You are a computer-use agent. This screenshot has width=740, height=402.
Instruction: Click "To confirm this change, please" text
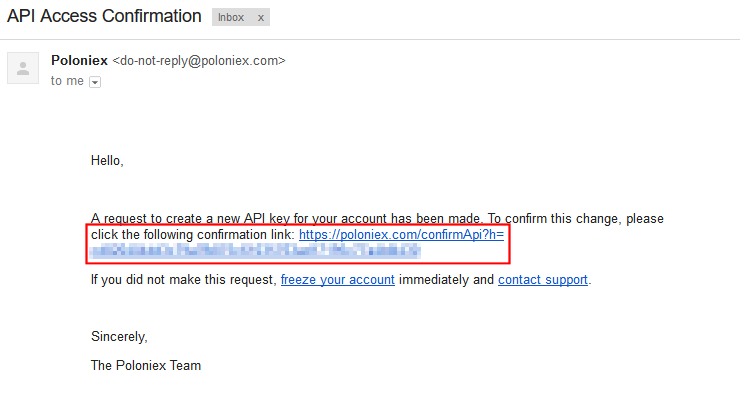click(576, 218)
